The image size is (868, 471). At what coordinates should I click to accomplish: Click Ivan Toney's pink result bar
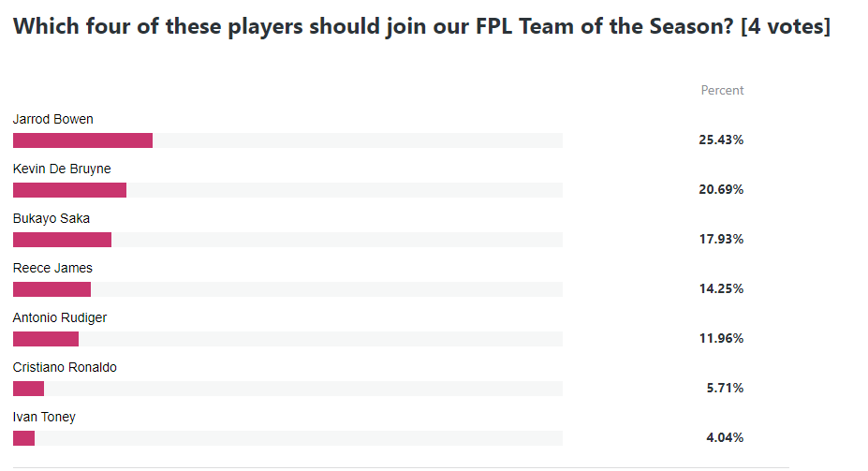pyautogui.click(x=23, y=438)
